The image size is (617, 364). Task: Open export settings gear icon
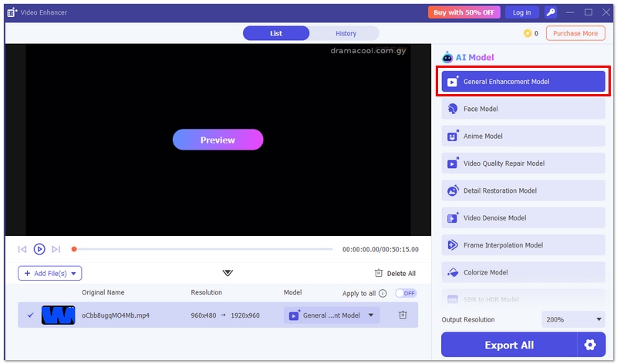click(590, 345)
